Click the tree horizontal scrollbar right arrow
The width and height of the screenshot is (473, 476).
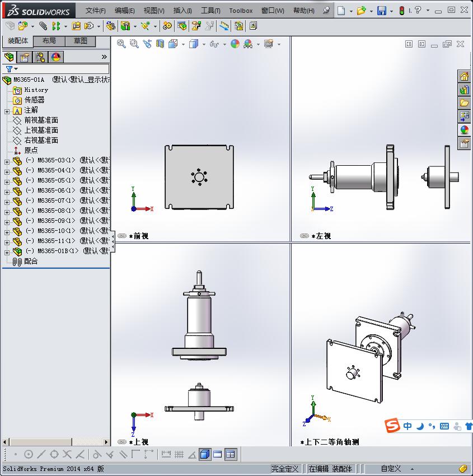pyautogui.click(x=106, y=442)
